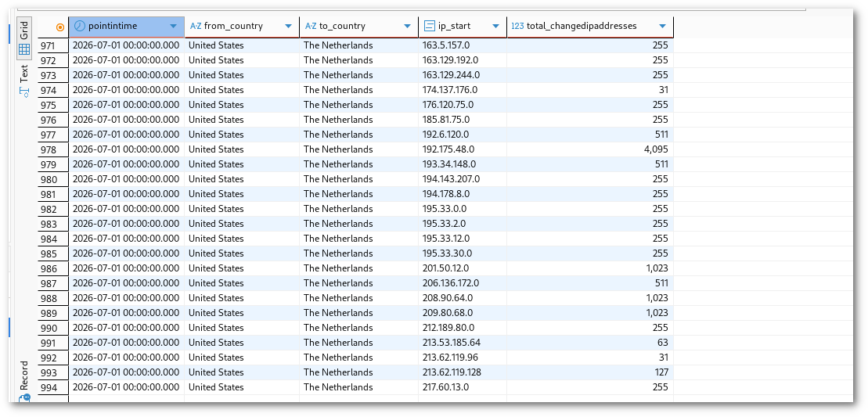Click United States in row 985
868x417 pixels.
216,253
